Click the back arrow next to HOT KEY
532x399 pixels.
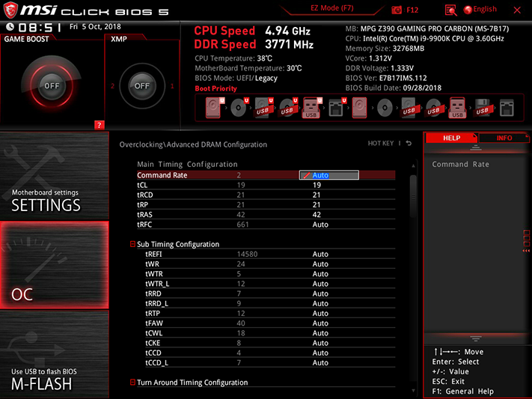409,143
